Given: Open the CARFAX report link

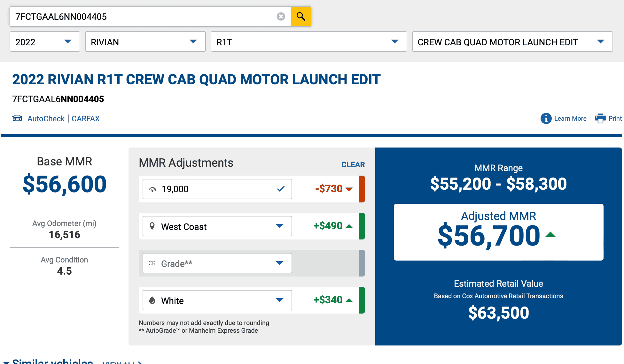Looking at the screenshot, I should coord(86,118).
